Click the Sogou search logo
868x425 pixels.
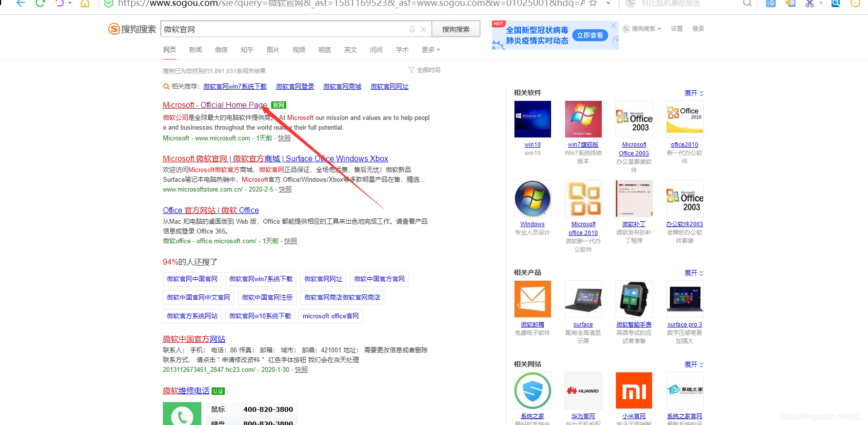[132, 29]
